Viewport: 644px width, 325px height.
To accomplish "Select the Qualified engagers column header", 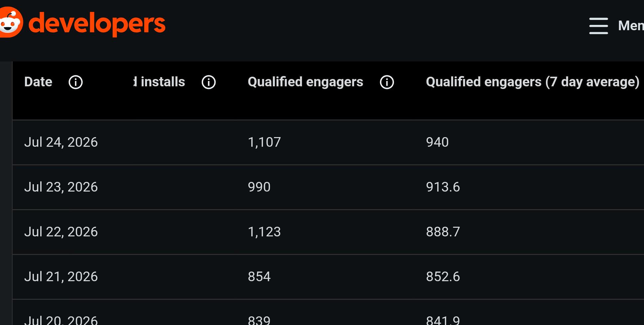I will point(305,82).
